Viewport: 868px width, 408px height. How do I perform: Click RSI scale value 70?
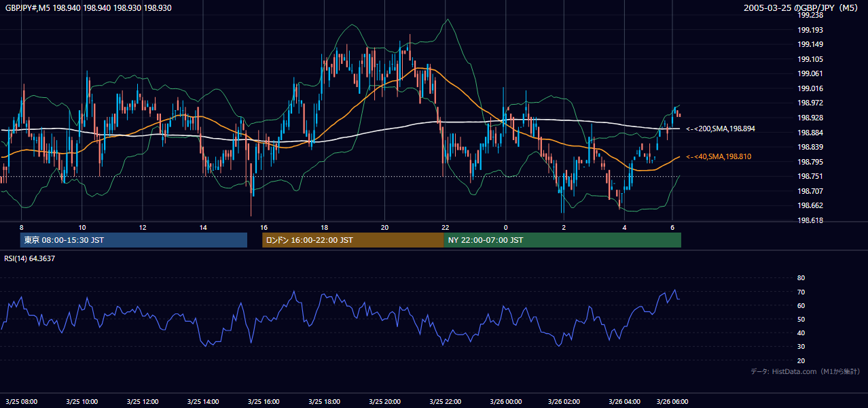(801, 292)
